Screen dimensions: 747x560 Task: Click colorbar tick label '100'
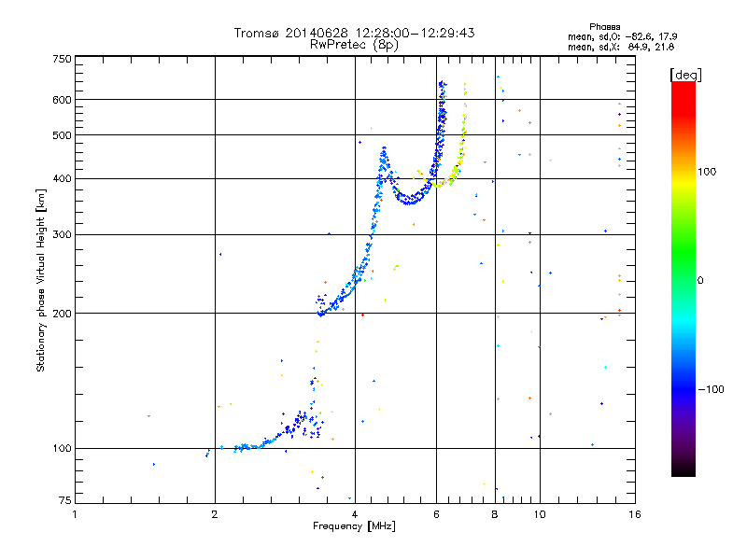(707, 172)
